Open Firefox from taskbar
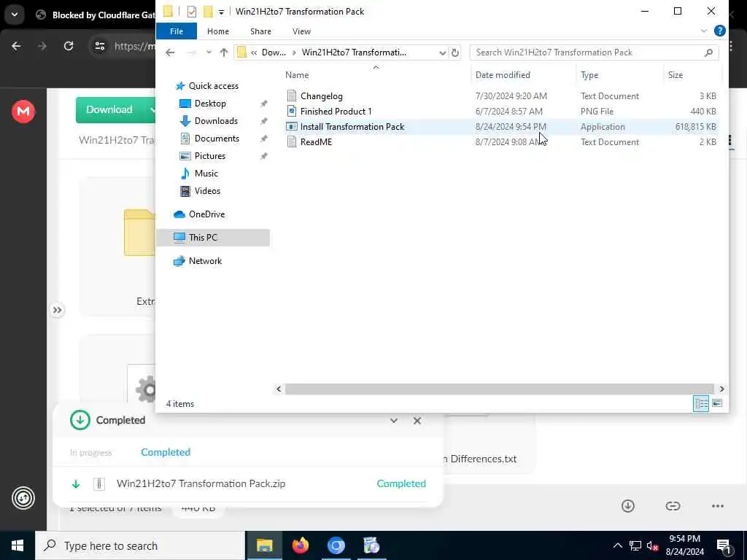 (x=300, y=545)
